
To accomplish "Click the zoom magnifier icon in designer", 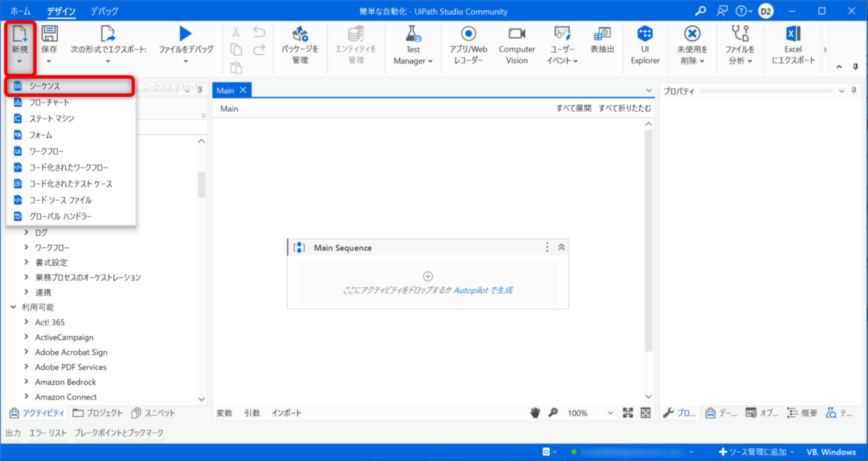I will click(553, 413).
